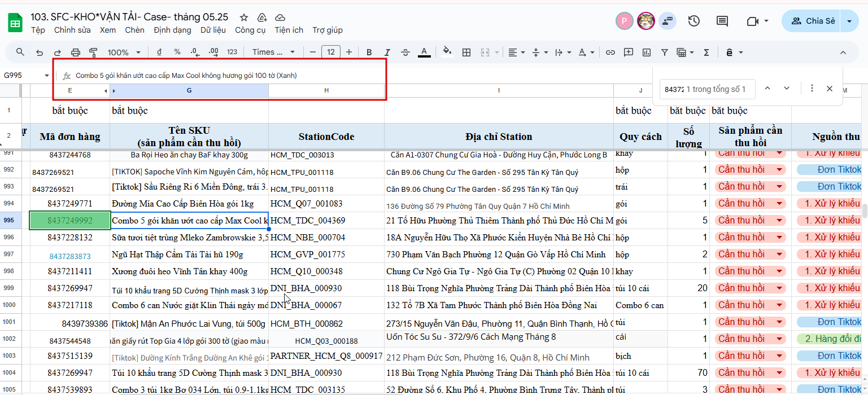Toggle italic formatting
Image resolution: width=868 pixels, height=395 pixels.
click(387, 52)
